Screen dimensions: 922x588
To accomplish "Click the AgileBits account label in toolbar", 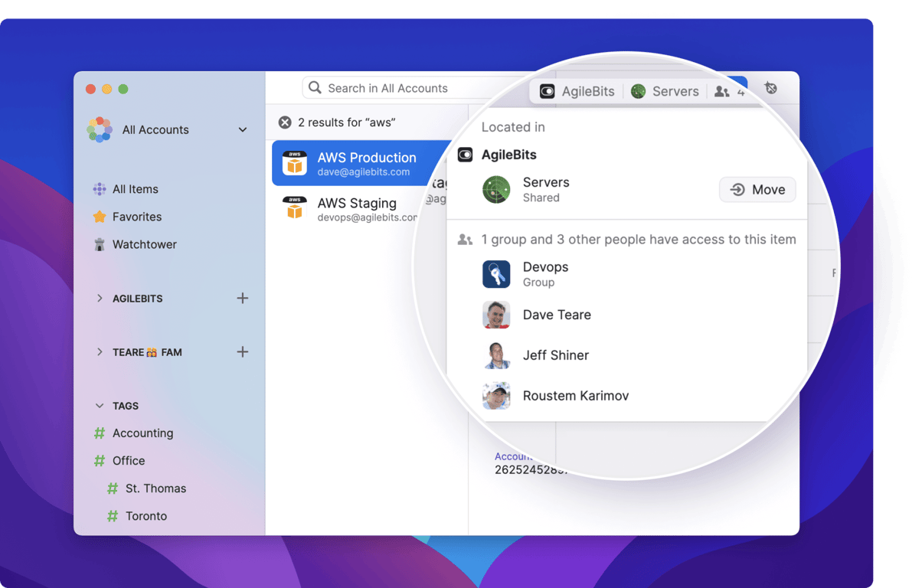I will pyautogui.click(x=588, y=91).
